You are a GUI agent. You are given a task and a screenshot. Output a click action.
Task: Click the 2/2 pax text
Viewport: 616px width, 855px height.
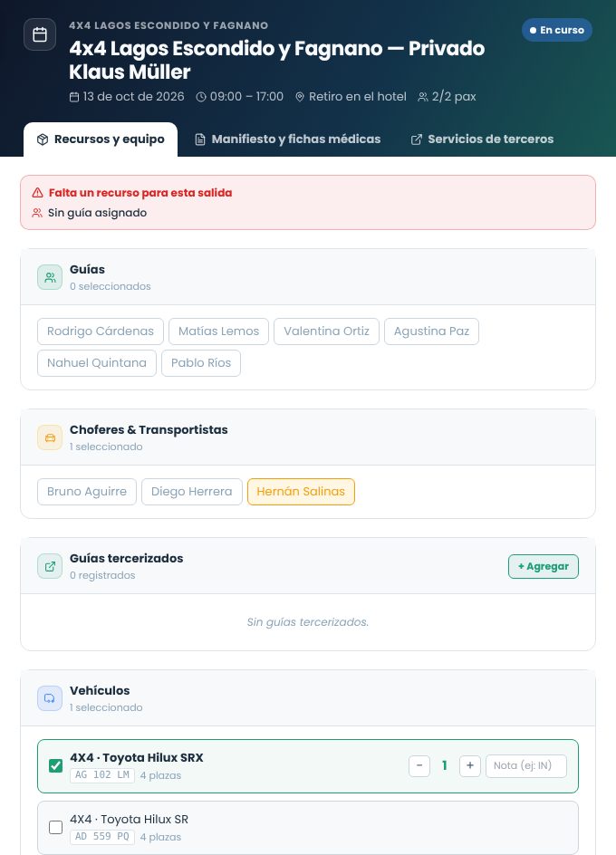pos(454,97)
